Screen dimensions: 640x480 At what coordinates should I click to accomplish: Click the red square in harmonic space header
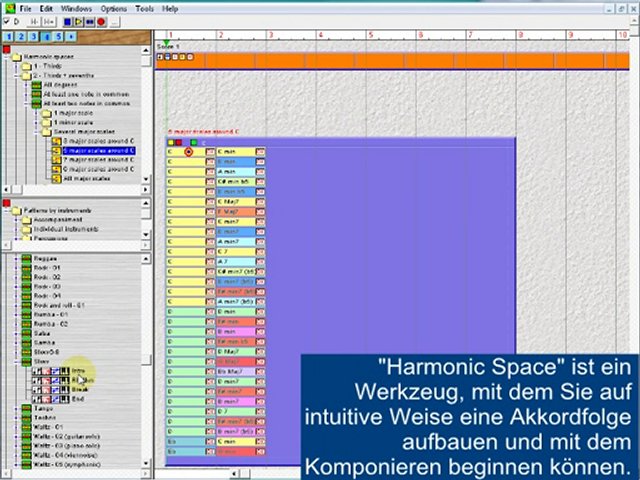tap(178, 142)
